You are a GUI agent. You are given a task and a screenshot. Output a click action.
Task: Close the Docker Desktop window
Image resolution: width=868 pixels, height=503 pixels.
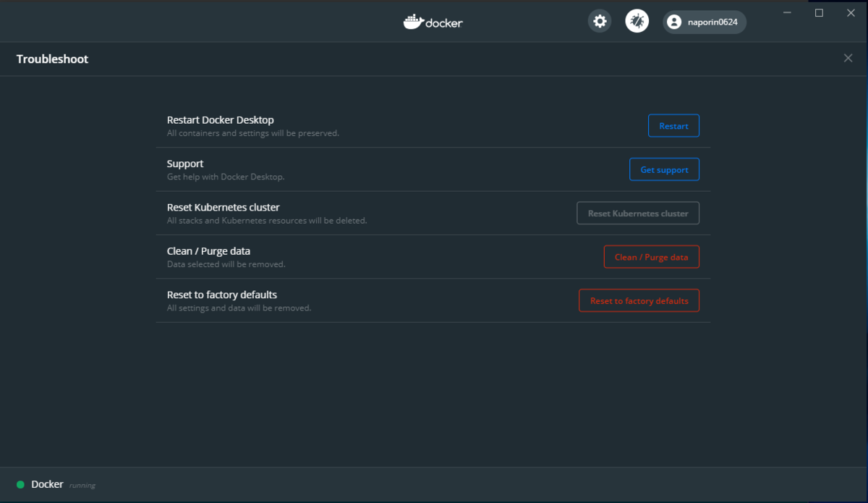pos(851,12)
